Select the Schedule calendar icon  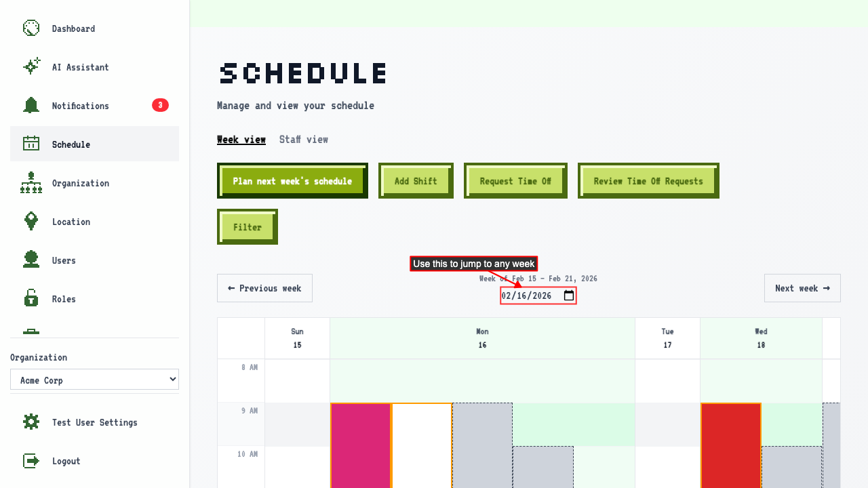pyautogui.click(x=31, y=144)
